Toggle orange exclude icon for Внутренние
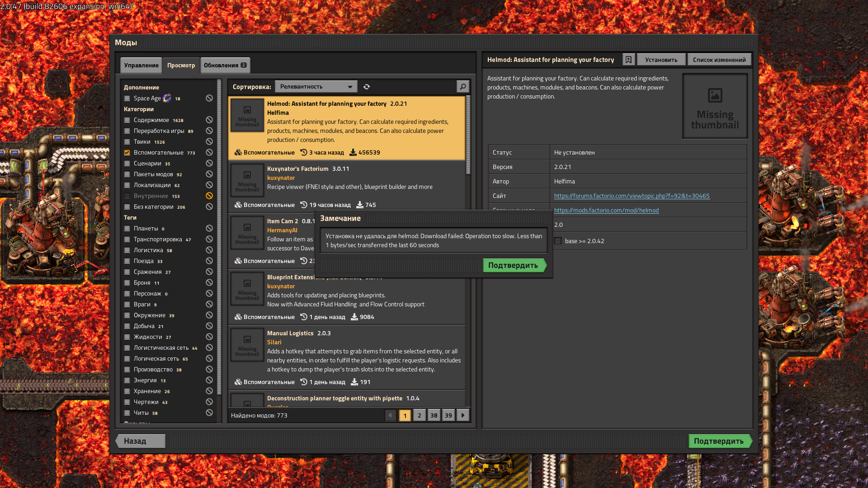Screen dimensions: 868x488 209,196
